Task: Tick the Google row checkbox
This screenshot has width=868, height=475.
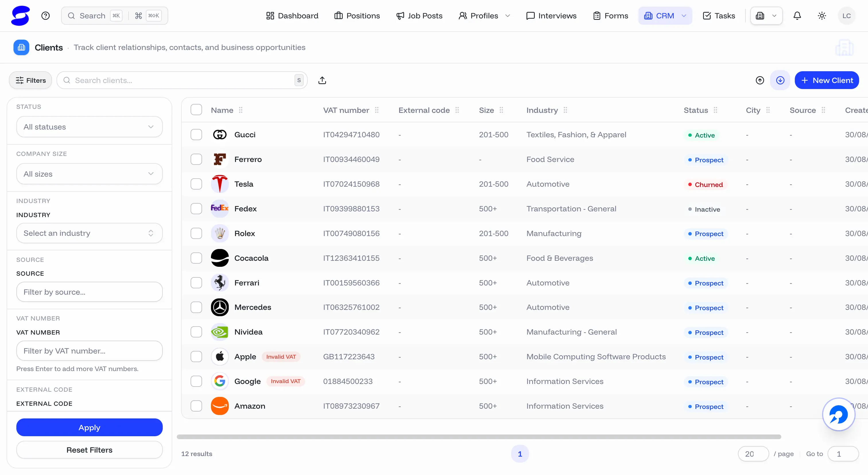Action: [x=196, y=381]
